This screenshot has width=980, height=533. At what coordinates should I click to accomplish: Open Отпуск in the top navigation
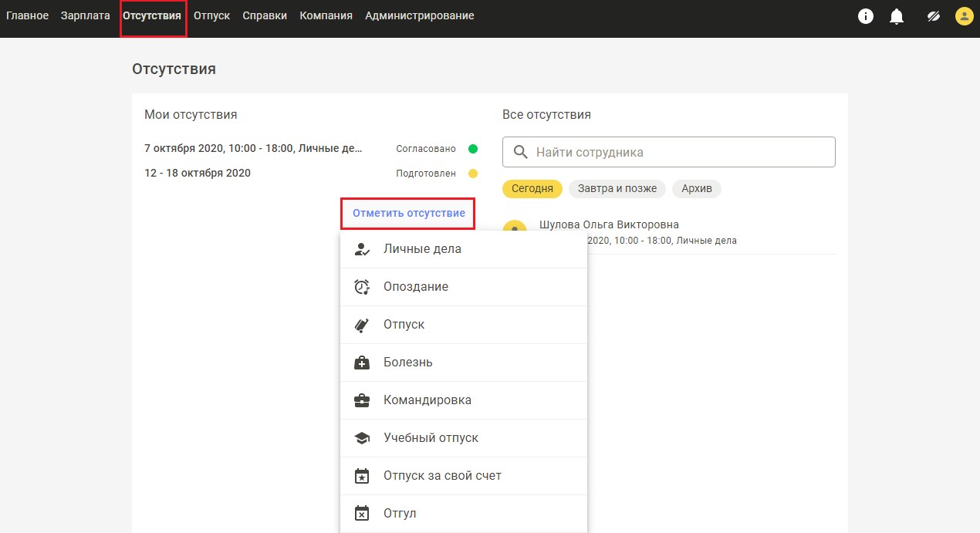click(211, 15)
